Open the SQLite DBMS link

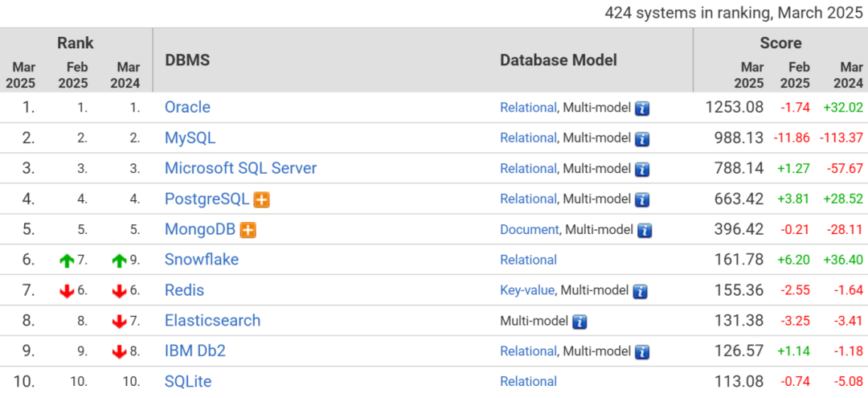[x=188, y=381]
